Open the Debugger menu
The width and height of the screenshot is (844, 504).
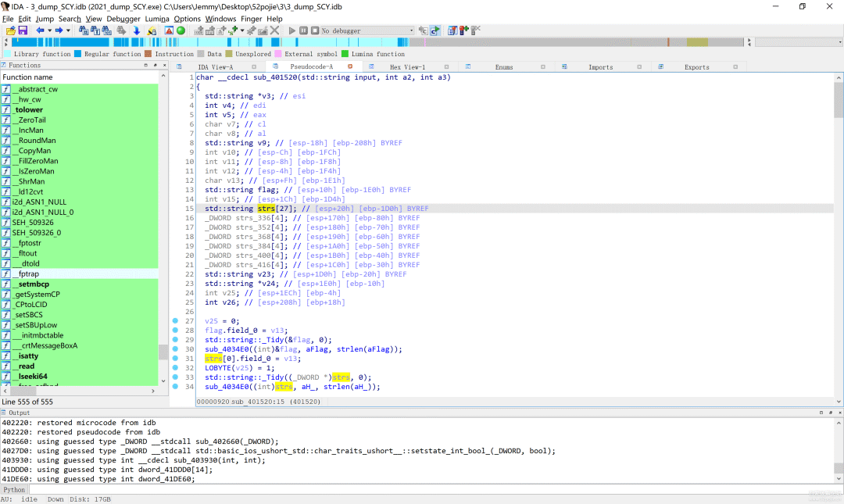coord(123,19)
